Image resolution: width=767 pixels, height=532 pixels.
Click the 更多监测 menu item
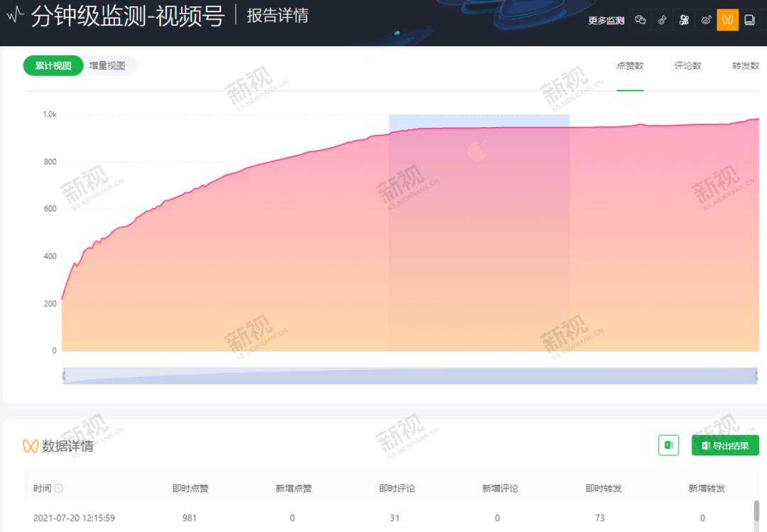point(605,20)
